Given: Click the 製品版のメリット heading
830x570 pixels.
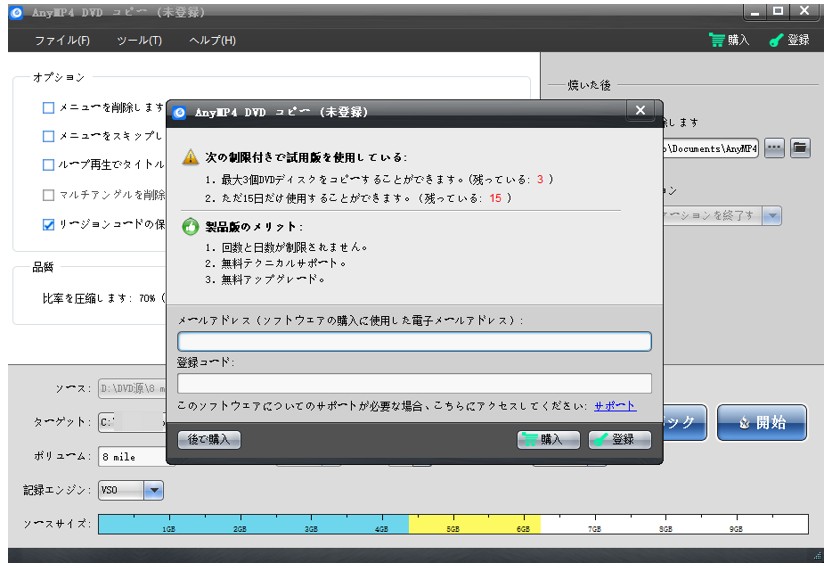Looking at the screenshot, I should 254,227.
